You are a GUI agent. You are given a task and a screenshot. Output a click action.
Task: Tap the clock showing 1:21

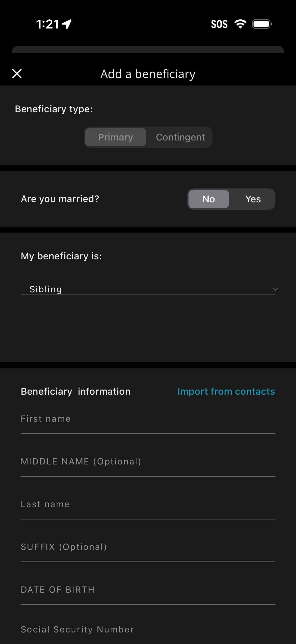(47, 24)
